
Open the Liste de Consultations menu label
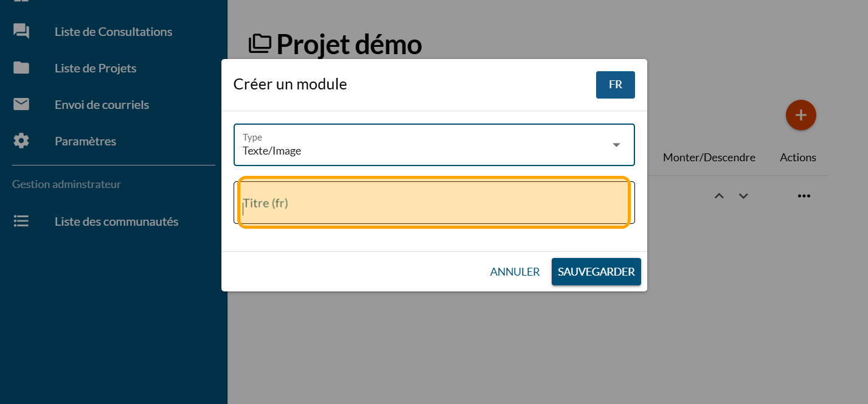(x=113, y=32)
